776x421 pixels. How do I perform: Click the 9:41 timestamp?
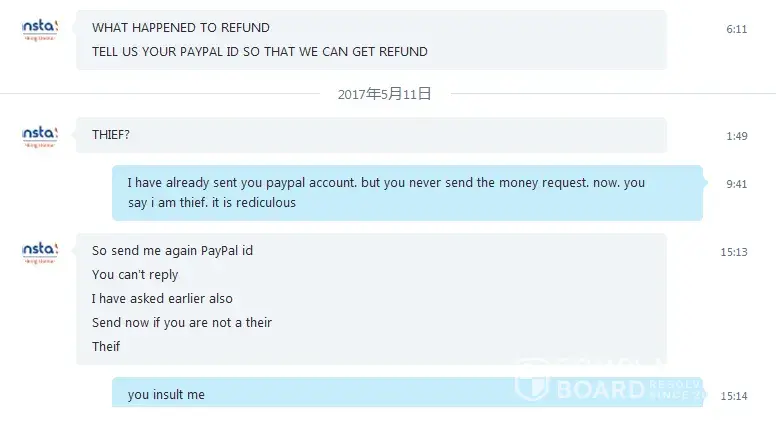tap(736, 184)
